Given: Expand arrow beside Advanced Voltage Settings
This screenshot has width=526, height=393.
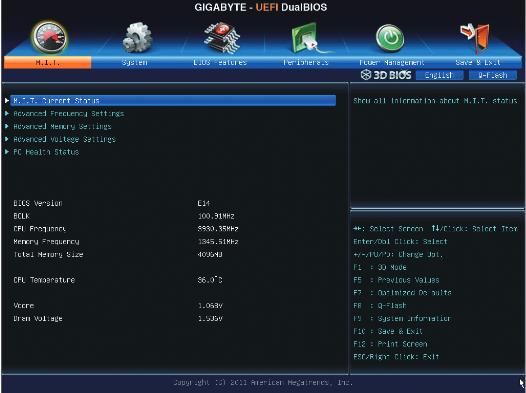Looking at the screenshot, I should [x=7, y=139].
